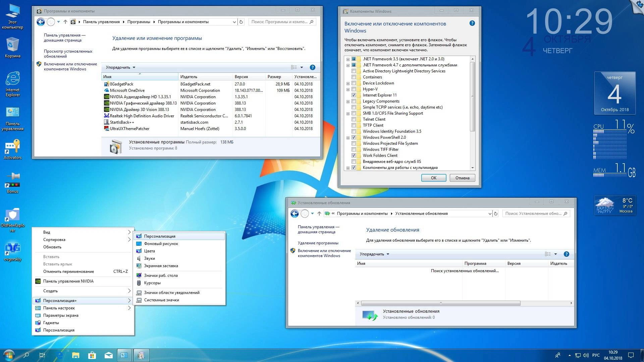Go up one level in Установленные обновления
The image size is (644, 362).
tap(319, 214)
